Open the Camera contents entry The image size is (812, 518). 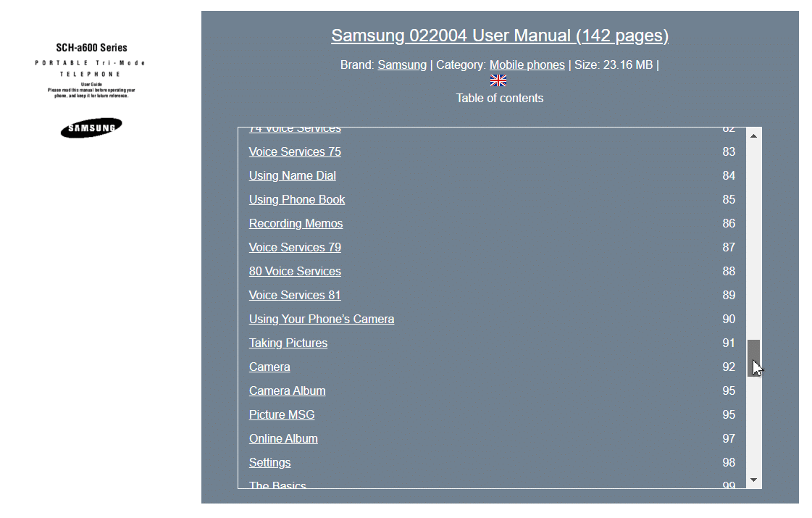coord(269,367)
